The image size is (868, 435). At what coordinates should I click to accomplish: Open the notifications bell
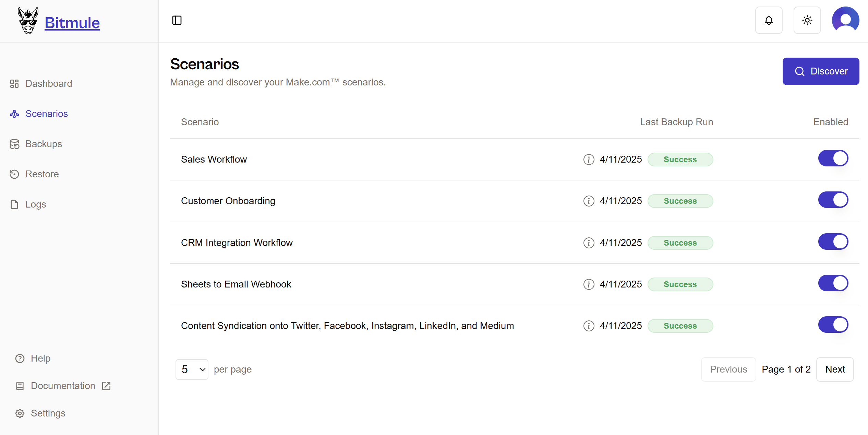coord(769,20)
